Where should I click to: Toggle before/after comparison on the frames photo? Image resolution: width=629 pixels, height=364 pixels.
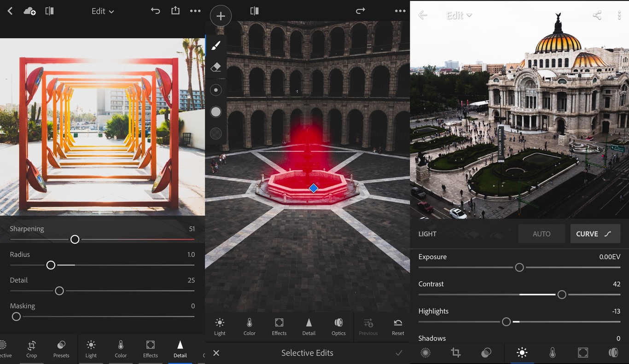pyautogui.click(x=49, y=11)
